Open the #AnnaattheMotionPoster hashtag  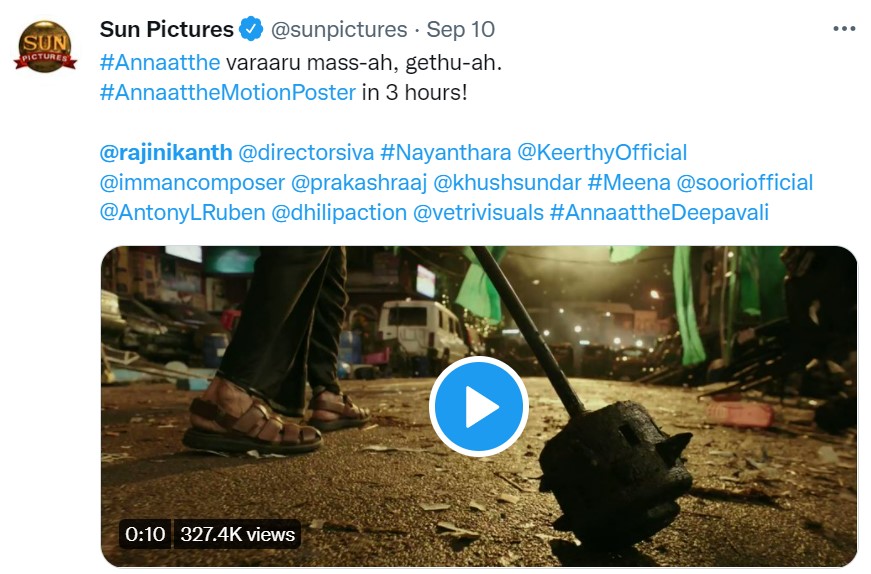click(228, 92)
